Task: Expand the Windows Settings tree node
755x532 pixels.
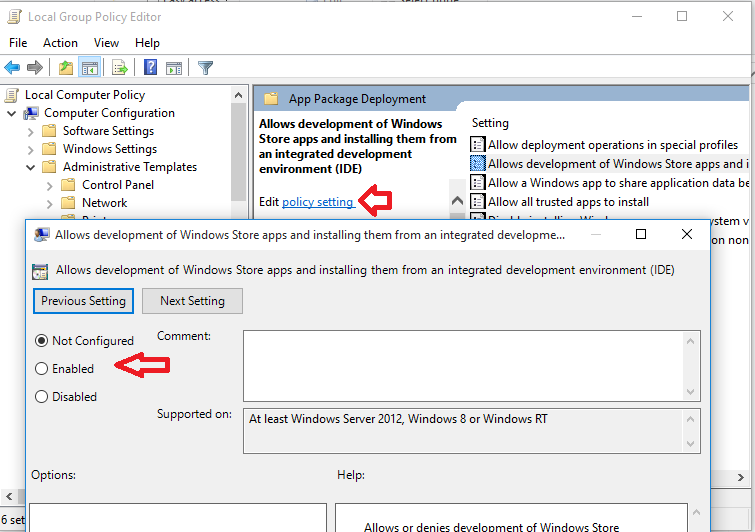Action: pos(31,150)
